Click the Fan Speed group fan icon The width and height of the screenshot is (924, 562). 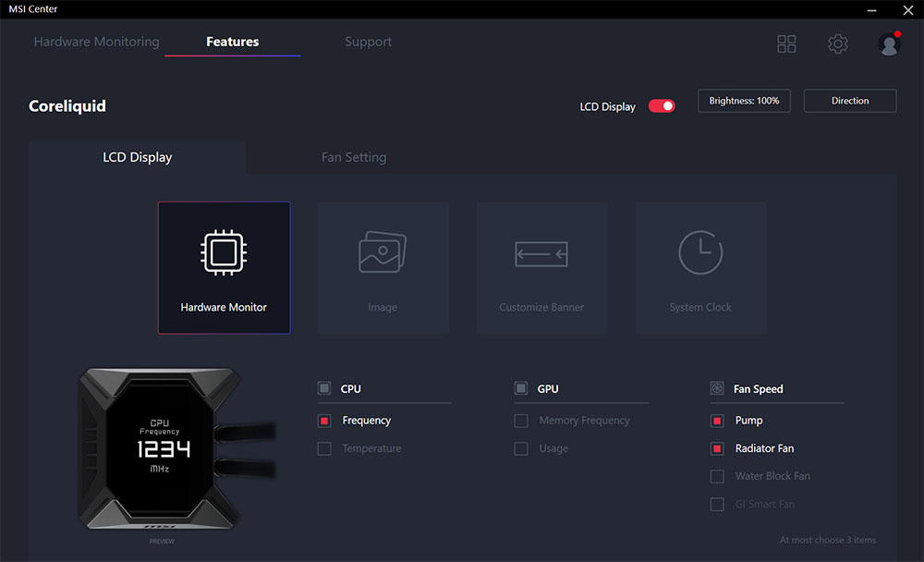(x=717, y=388)
